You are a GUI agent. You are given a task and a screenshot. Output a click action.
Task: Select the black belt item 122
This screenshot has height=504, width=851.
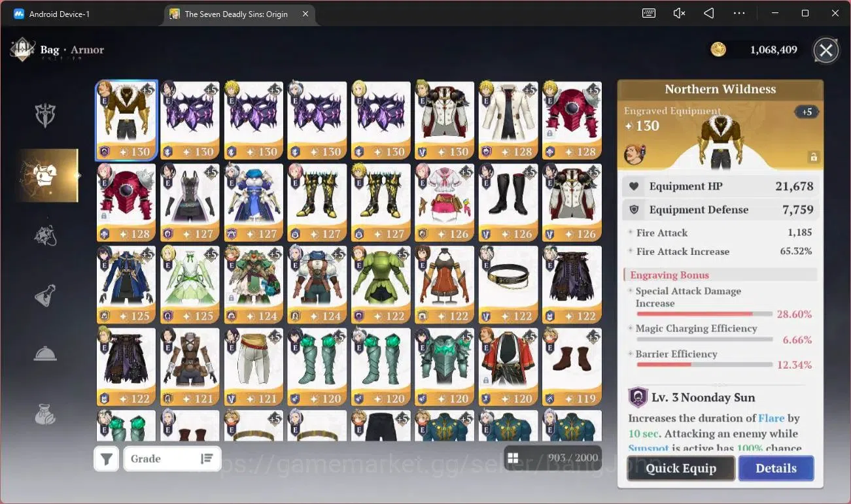tap(508, 285)
